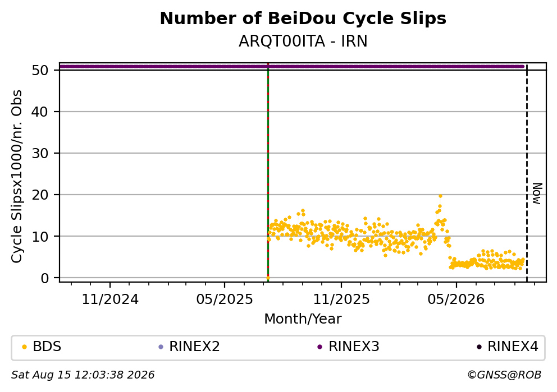Click the chart title Number of BeiDou Cycle Slips
Viewport: 557px width, 392px height.
(303, 19)
